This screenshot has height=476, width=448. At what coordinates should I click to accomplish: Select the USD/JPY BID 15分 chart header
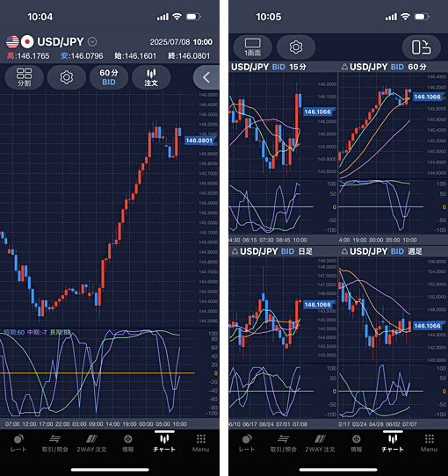[x=269, y=67]
